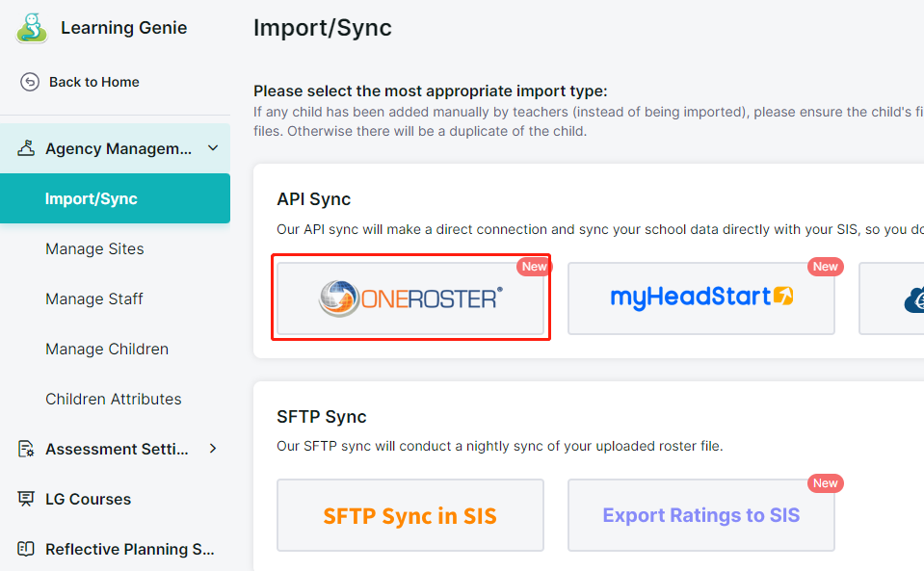
Task: Collapse the Agency Management chevron
Action: (x=213, y=148)
